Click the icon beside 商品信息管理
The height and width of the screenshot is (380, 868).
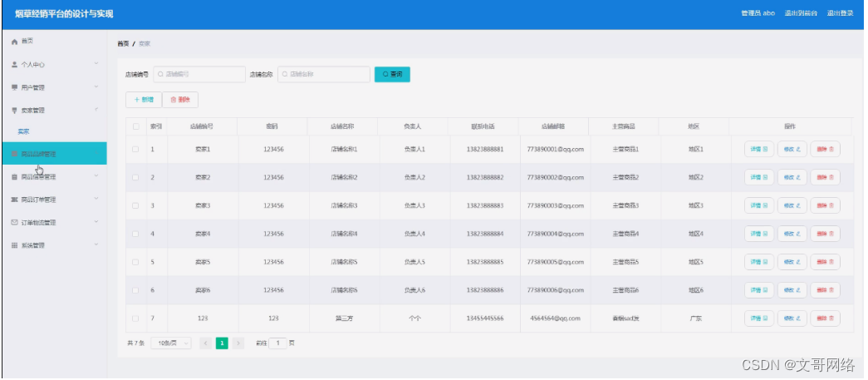(x=15, y=177)
